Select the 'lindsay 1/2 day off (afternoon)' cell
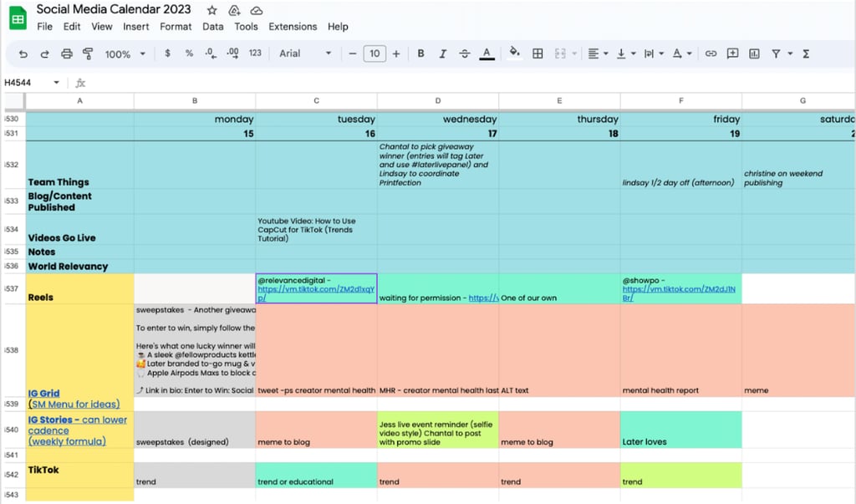Image resolution: width=856 pixels, height=504 pixels. tap(680, 165)
